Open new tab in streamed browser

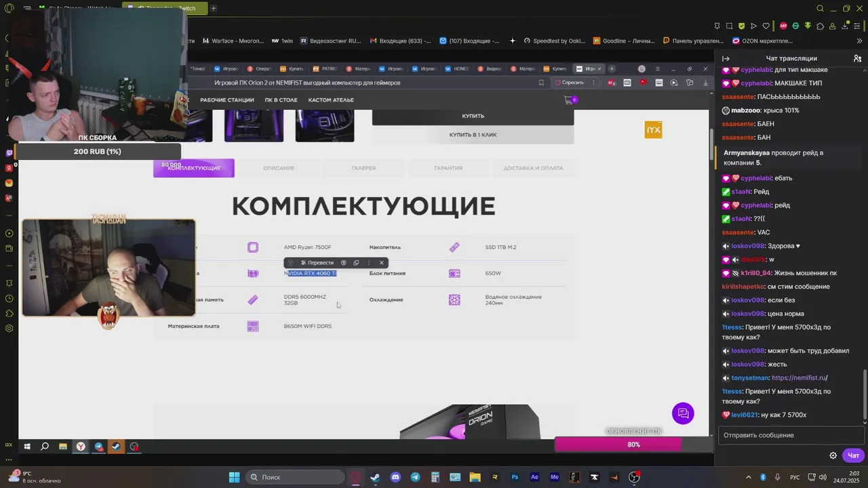coord(612,68)
